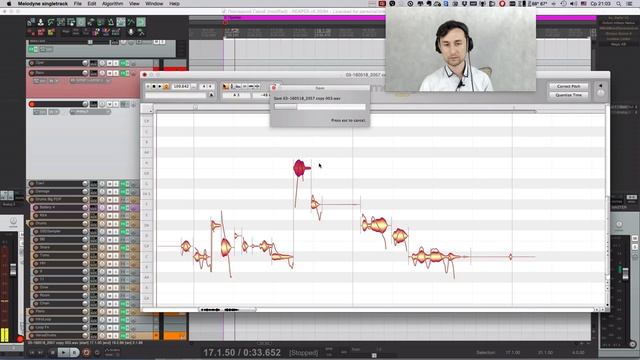Click the Play button in Melodyne's transport
Image resolution: width=640 pixels, height=360 pixels.
[160, 87]
